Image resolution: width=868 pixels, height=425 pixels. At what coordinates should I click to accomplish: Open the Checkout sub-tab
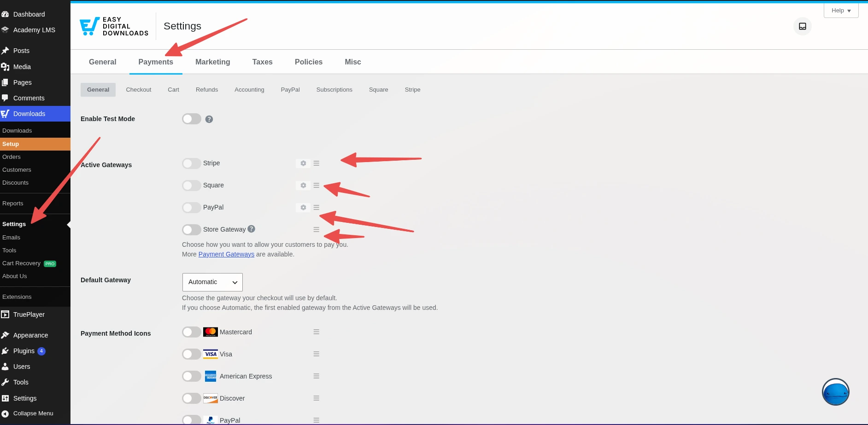coord(139,90)
